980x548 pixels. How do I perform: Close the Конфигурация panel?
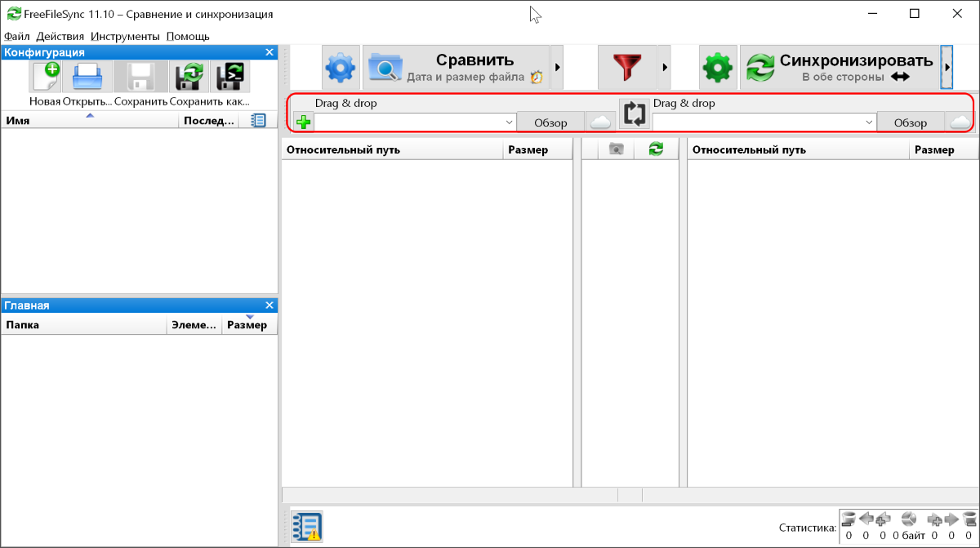tap(269, 52)
